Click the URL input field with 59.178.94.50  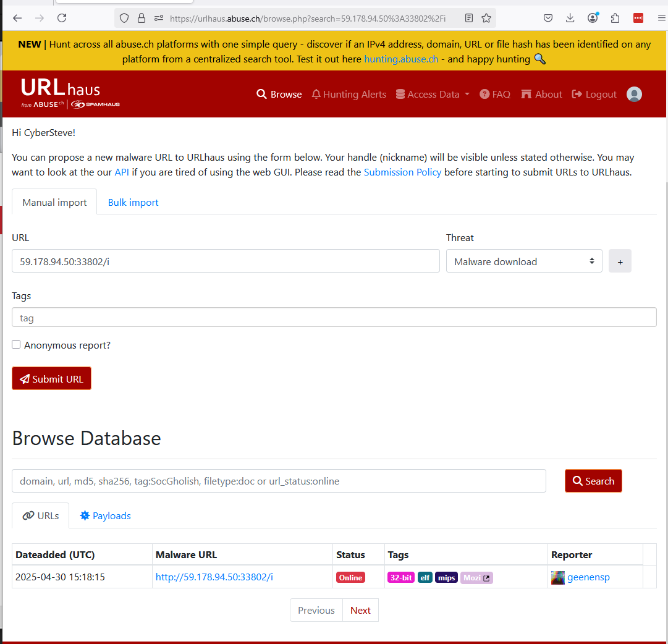click(x=226, y=261)
